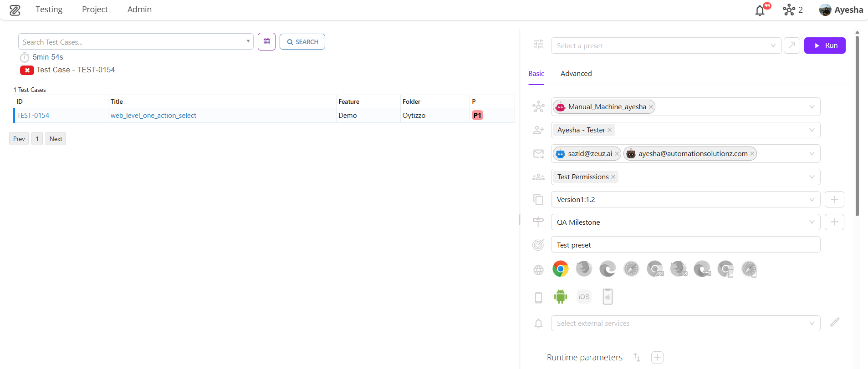Toggle Firefox headless browser option
The width and height of the screenshot is (868, 369).
pos(679,269)
